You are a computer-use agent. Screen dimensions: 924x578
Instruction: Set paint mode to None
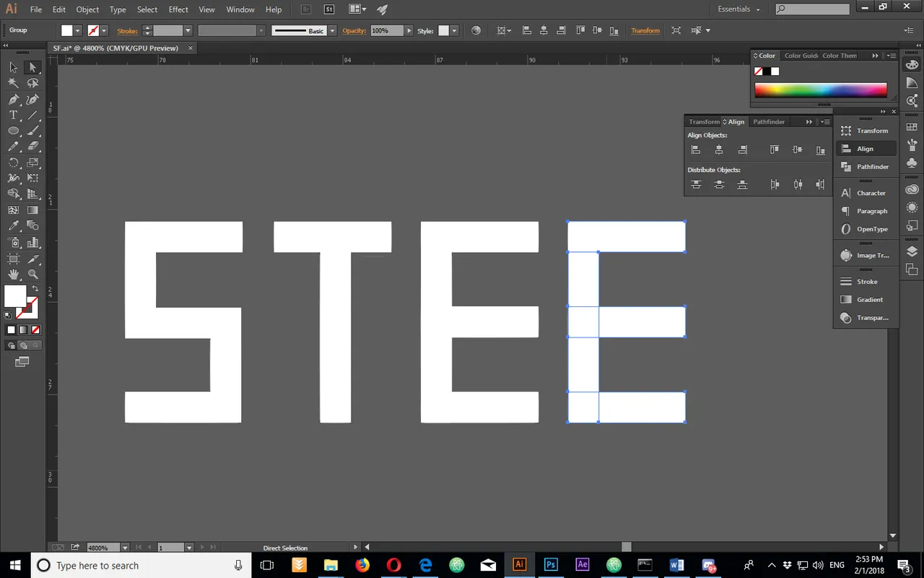(x=35, y=329)
